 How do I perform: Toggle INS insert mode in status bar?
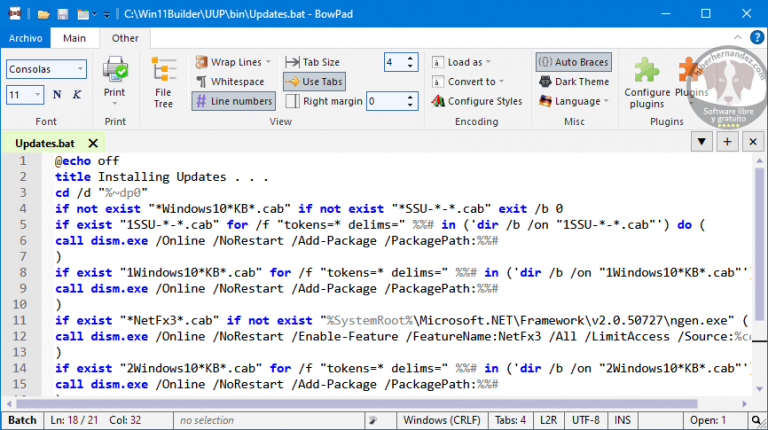[623, 420]
